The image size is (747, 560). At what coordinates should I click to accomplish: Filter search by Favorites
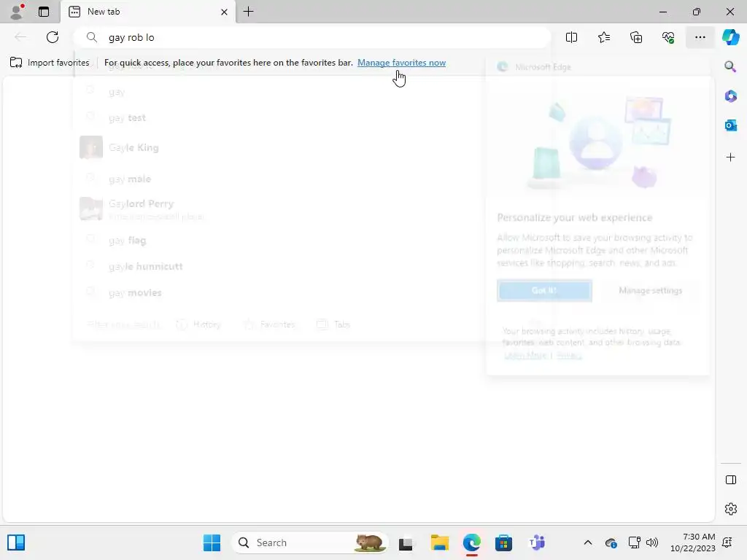coord(270,324)
